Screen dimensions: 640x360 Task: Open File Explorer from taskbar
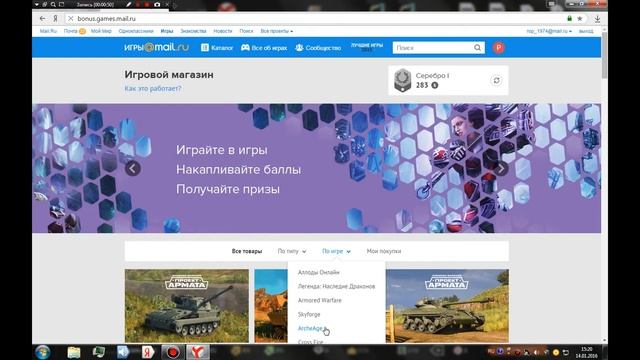[x=74, y=352]
